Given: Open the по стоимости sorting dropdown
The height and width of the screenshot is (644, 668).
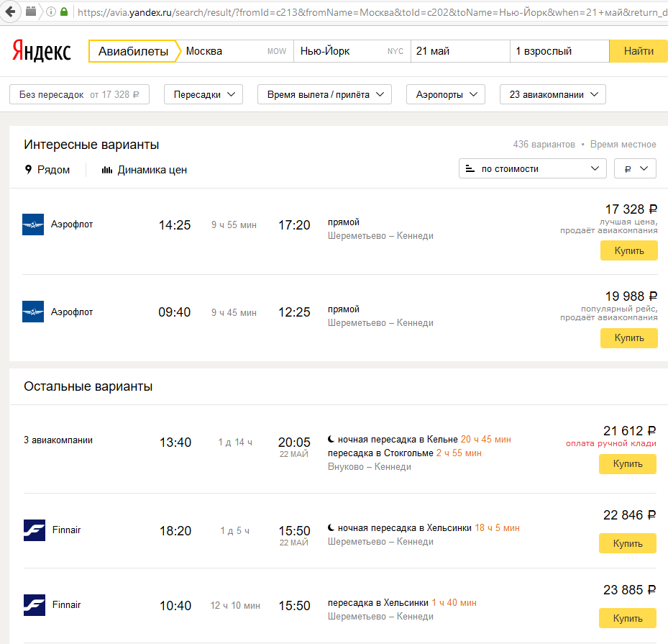Looking at the screenshot, I should pyautogui.click(x=533, y=168).
